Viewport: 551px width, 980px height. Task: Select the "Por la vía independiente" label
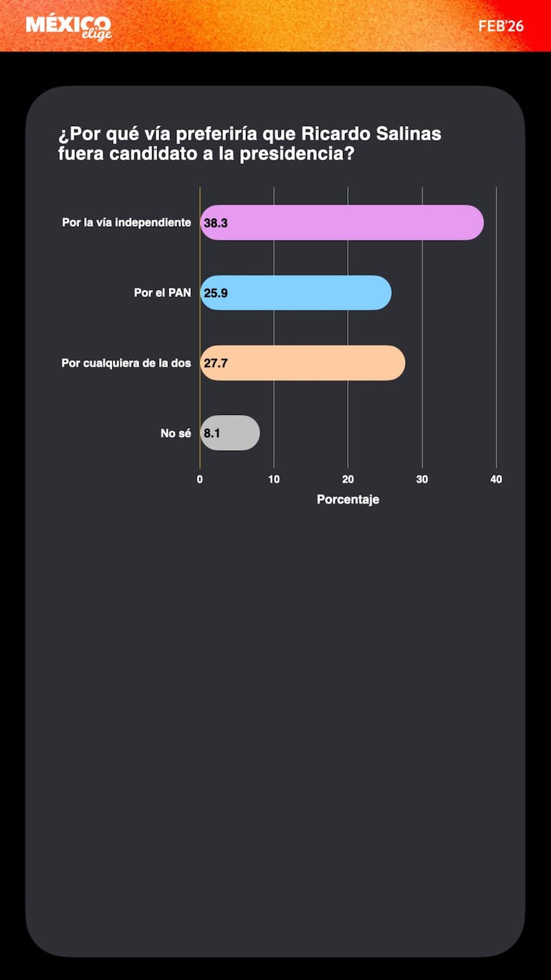(x=127, y=223)
